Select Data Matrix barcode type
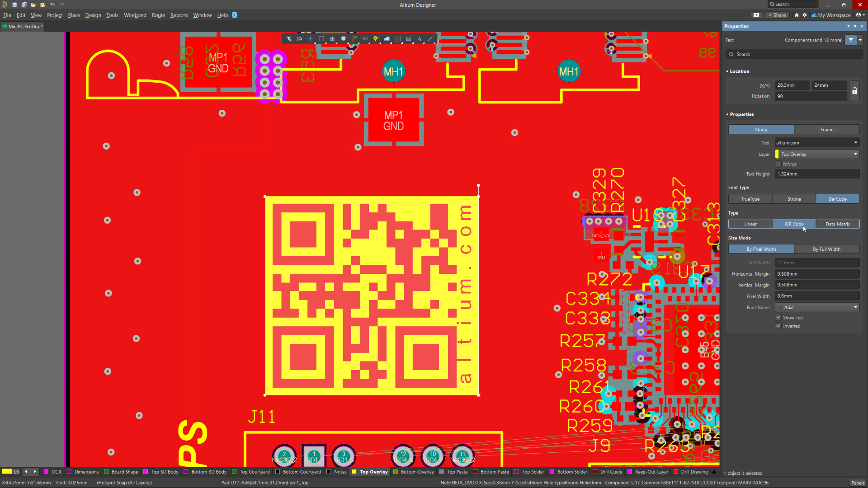This screenshot has height=488, width=868. point(837,224)
